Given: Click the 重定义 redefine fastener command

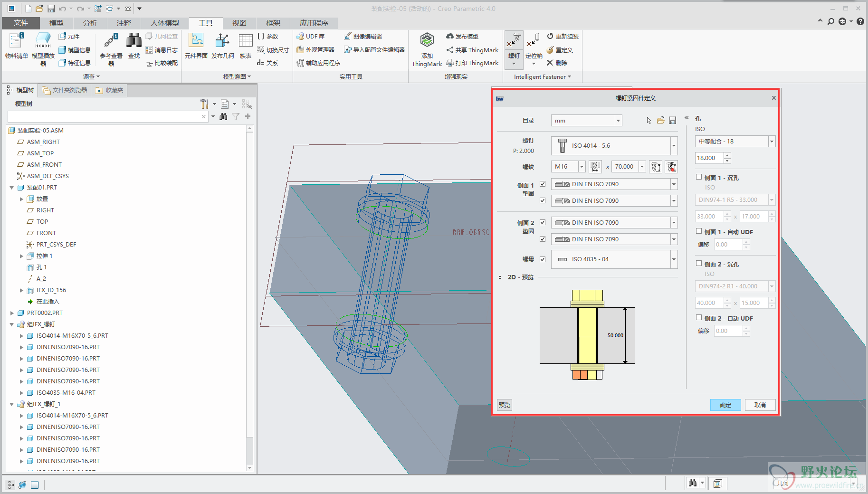Looking at the screenshot, I should point(560,49).
